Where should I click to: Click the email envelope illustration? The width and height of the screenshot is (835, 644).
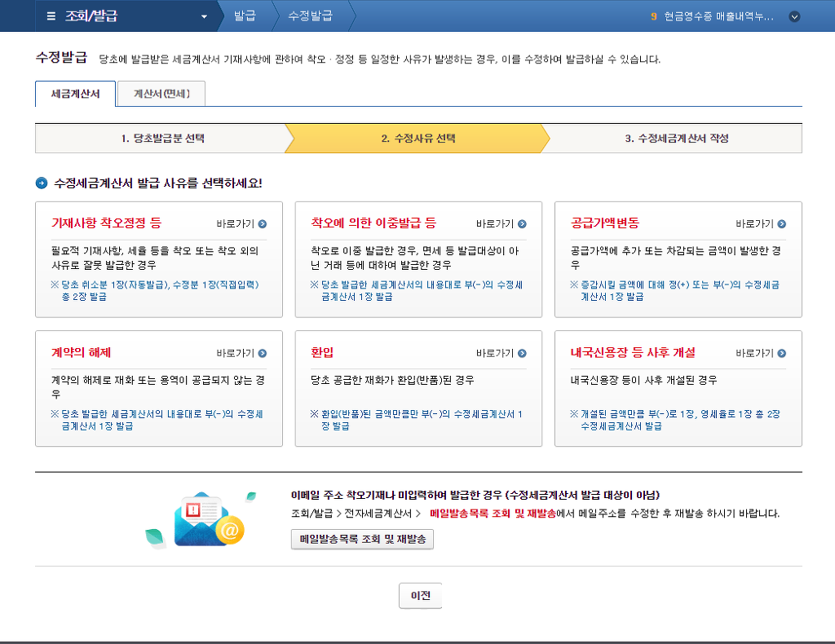click(209, 520)
